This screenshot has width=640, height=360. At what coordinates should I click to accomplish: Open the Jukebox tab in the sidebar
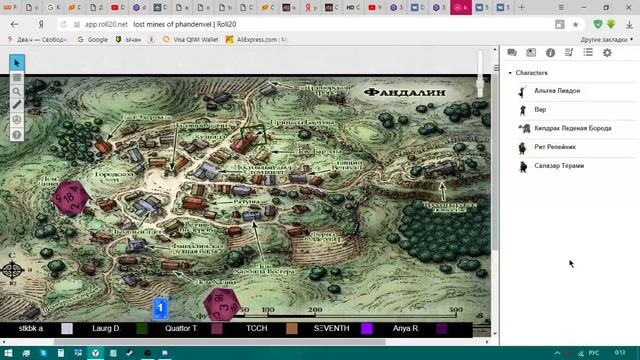pyautogui.click(x=569, y=53)
